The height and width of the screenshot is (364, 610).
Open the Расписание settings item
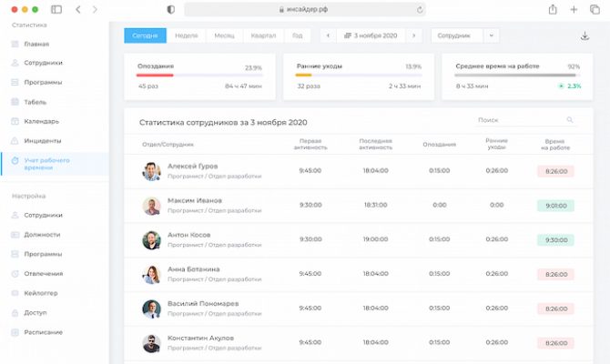point(44,332)
